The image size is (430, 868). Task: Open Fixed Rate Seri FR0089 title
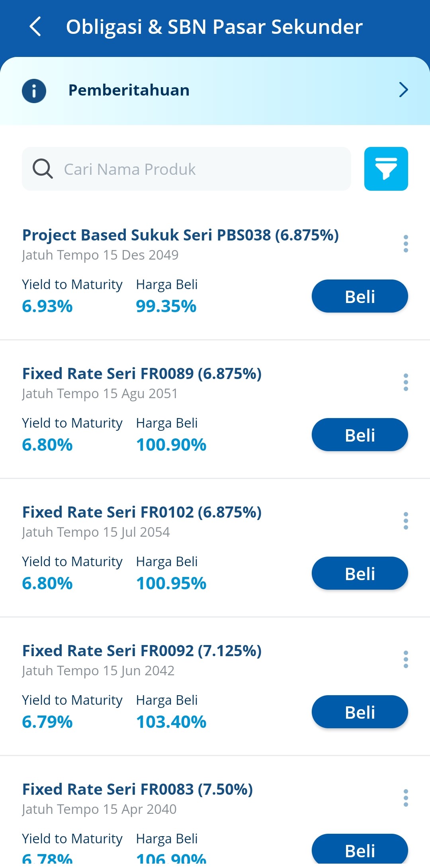tap(142, 373)
